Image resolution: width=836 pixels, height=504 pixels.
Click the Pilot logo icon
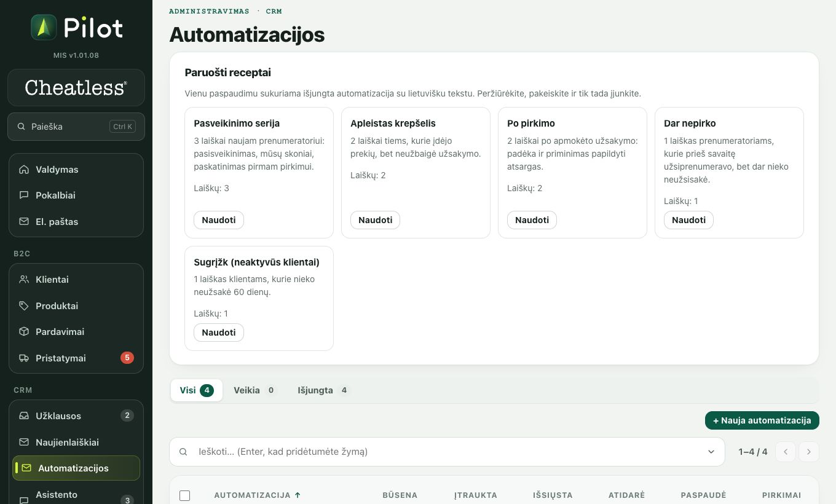[x=44, y=28]
